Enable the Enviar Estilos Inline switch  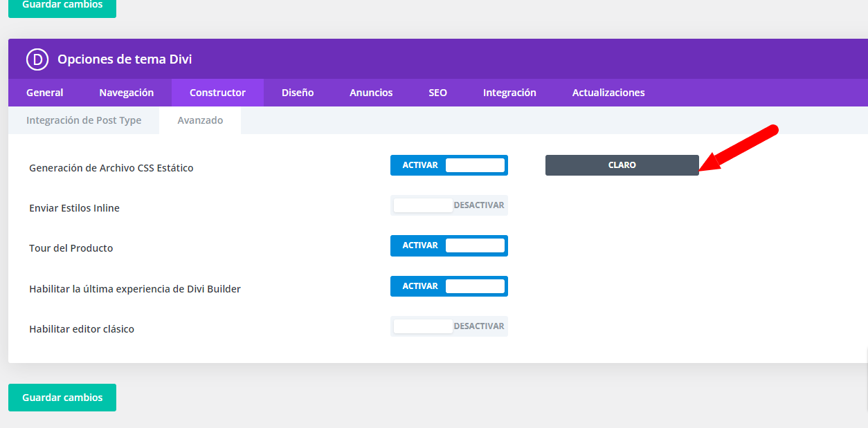tap(449, 205)
